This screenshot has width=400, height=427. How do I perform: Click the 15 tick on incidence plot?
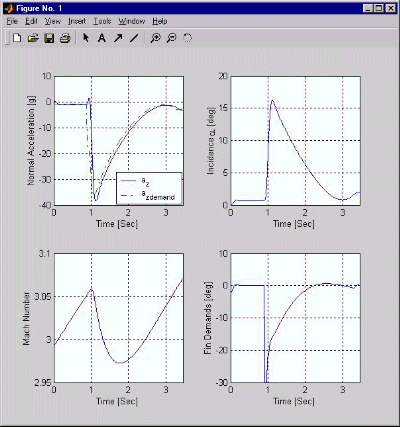pos(224,108)
